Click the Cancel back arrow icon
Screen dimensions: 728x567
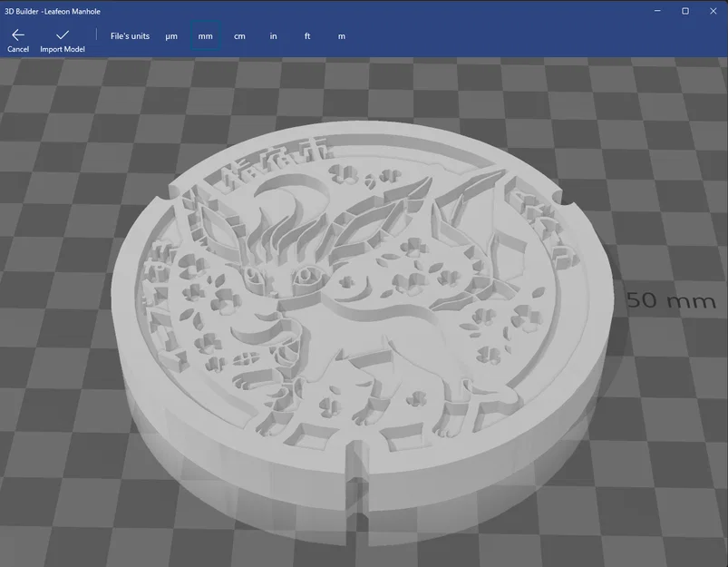18,34
